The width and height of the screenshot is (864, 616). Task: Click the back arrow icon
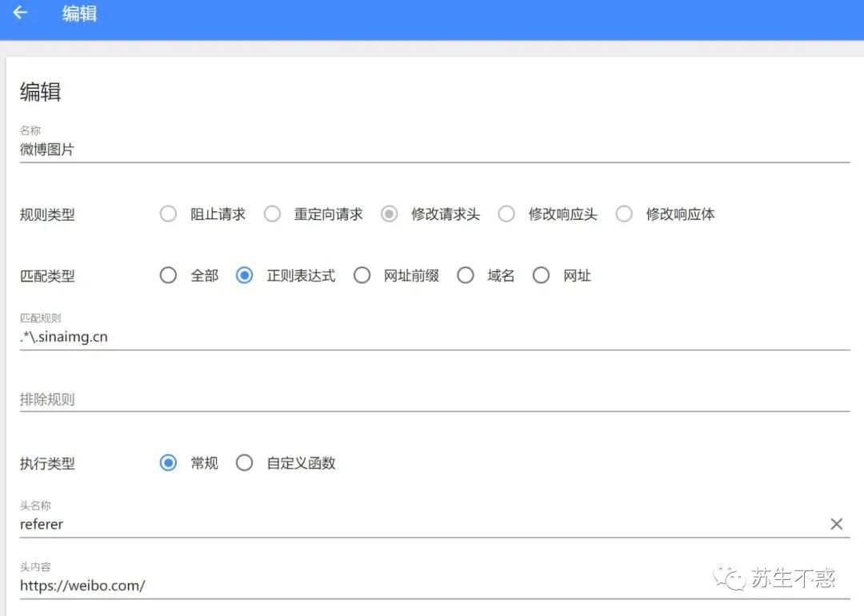(x=20, y=14)
